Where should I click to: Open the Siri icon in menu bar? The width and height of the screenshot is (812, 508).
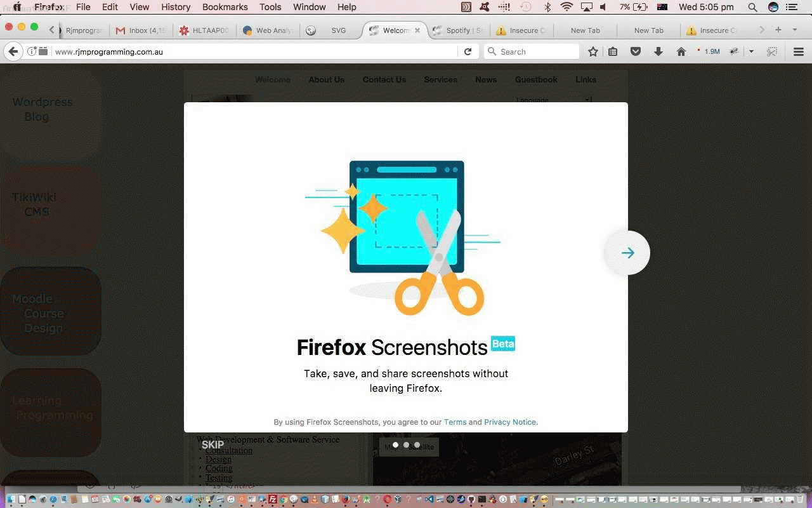click(x=773, y=7)
